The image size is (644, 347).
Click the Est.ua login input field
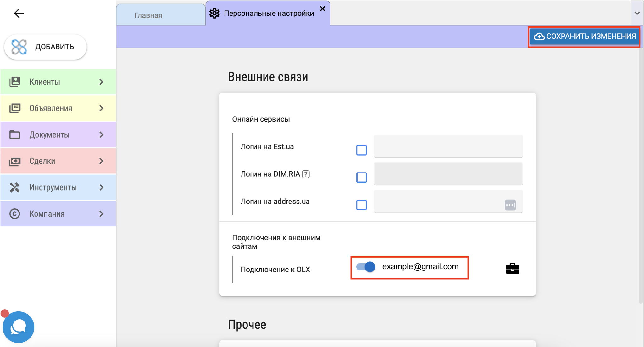tap(448, 146)
